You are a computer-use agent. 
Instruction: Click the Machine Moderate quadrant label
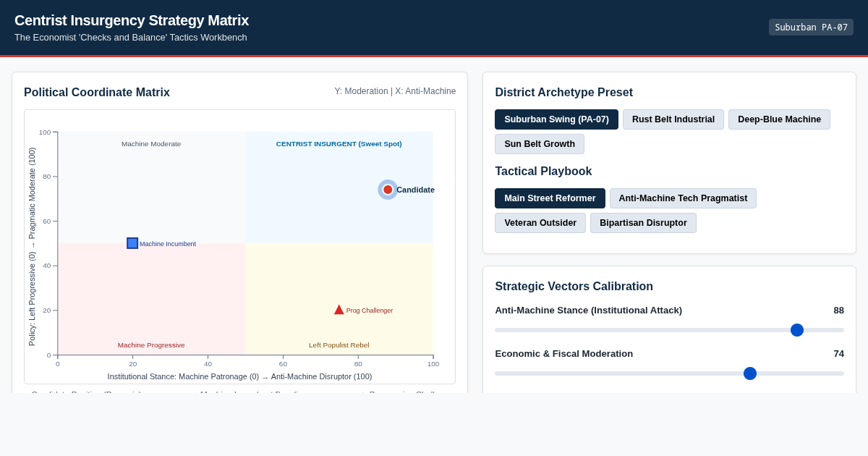tap(151, 143)
